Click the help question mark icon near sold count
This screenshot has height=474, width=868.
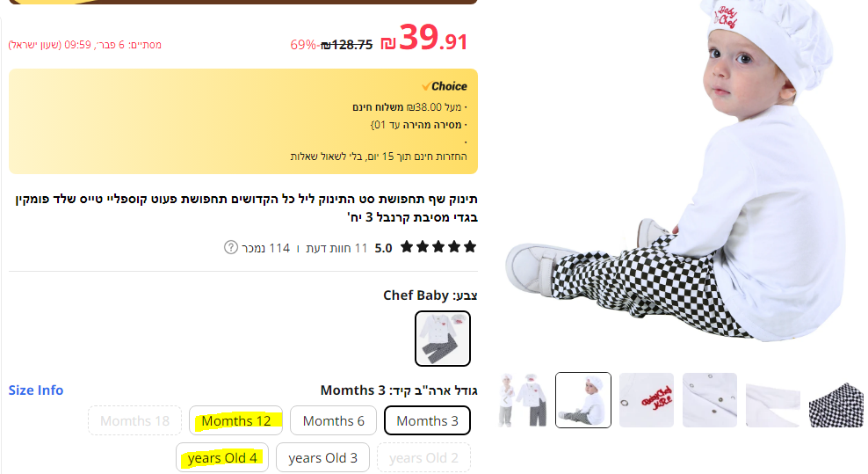pyautogui.click(x=231, y=247)
